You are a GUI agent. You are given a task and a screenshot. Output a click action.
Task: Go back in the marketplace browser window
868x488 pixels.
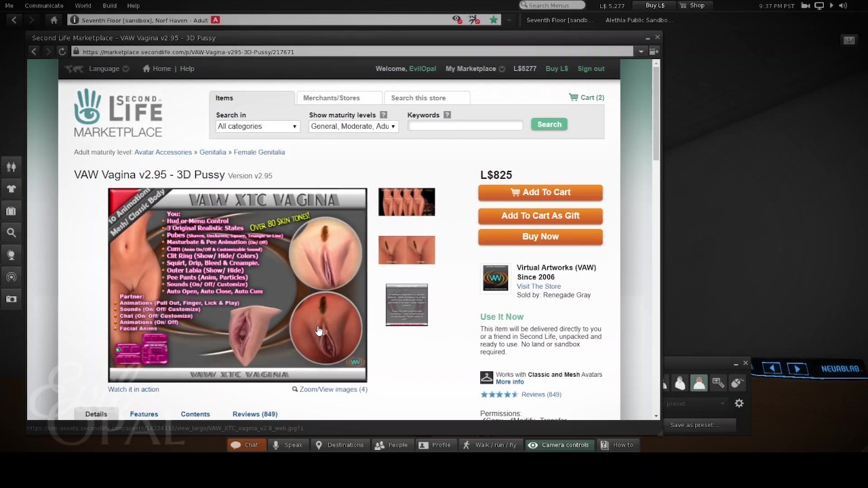pos(34,52)
